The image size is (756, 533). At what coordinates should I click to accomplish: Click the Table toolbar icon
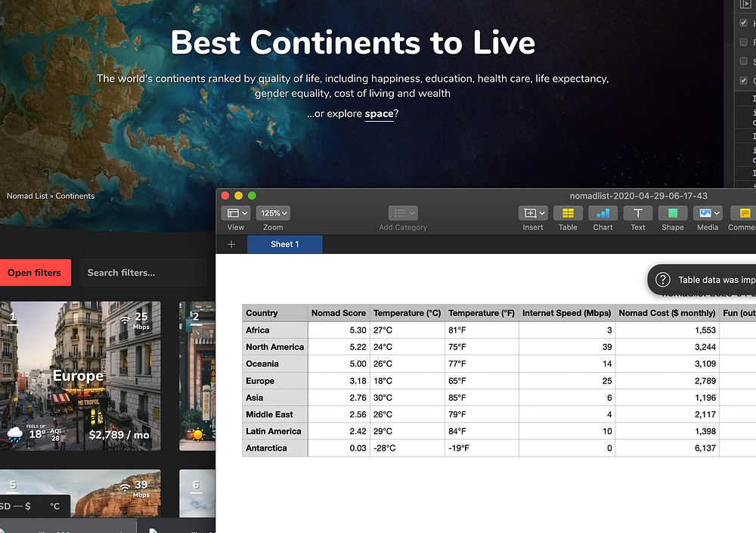[x=568, y=213]
